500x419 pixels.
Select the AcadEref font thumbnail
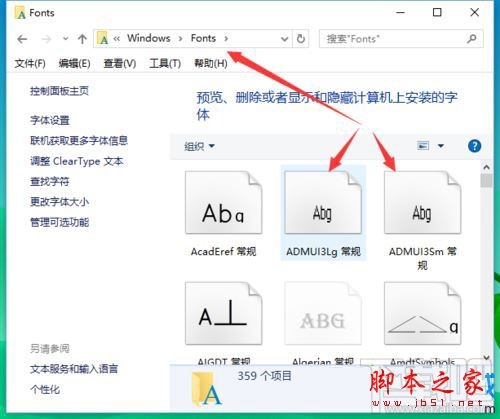click(x=223, y=202)
